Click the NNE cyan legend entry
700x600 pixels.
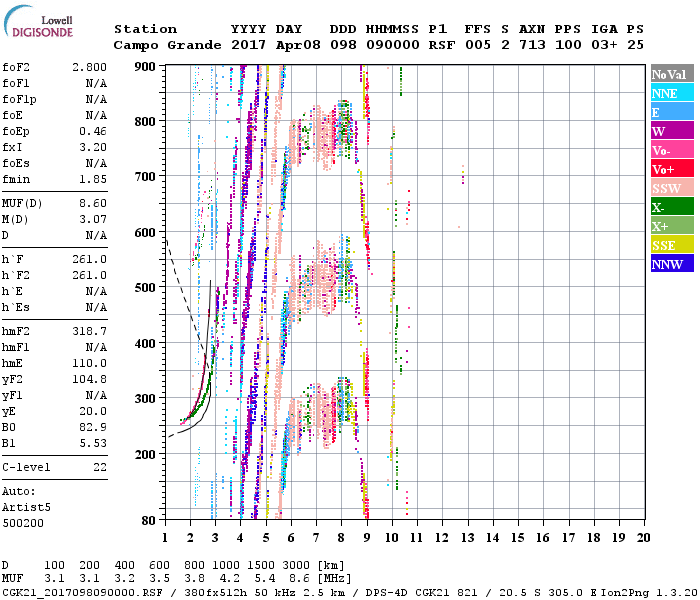(670, 94)
